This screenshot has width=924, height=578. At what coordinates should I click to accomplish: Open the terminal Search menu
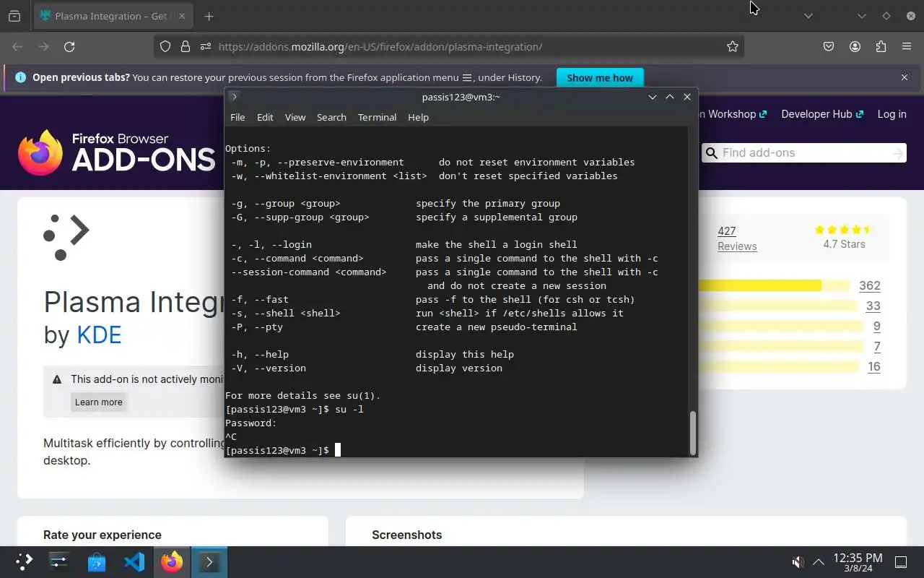click(x=331, y=117)
